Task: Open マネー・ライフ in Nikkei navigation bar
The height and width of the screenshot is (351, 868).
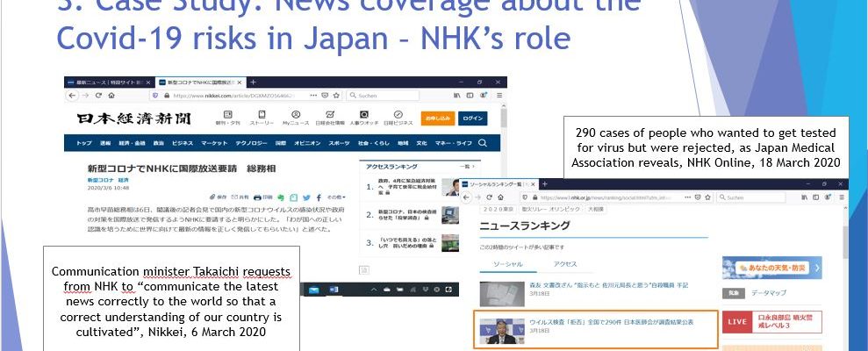Action: pyautogui.click(x=452, y=143)
